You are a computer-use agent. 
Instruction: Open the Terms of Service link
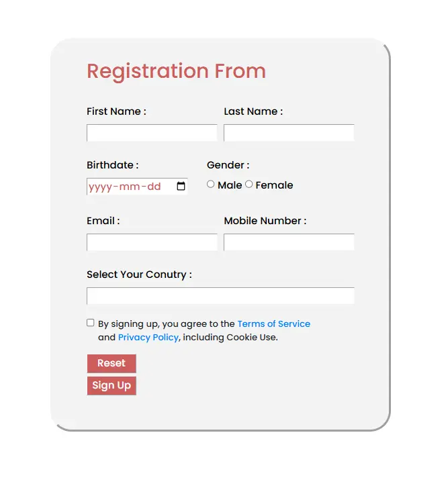[x=273, y=324]
